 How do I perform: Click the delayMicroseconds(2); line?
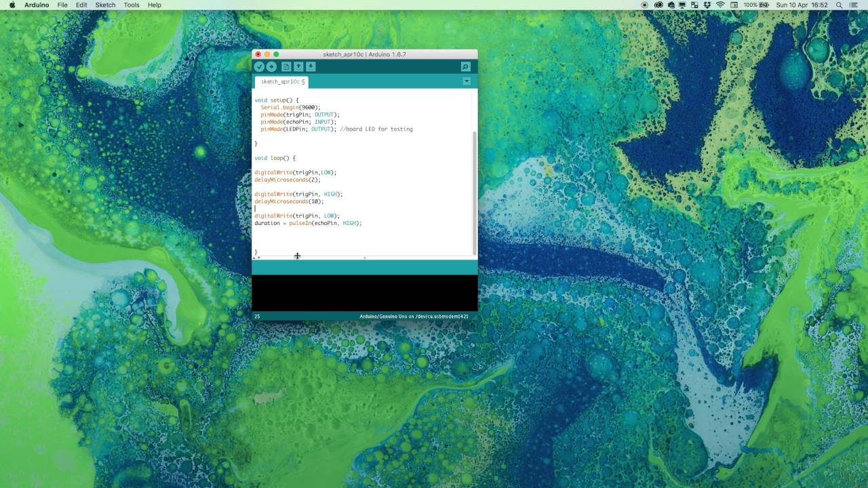[288, 180]
